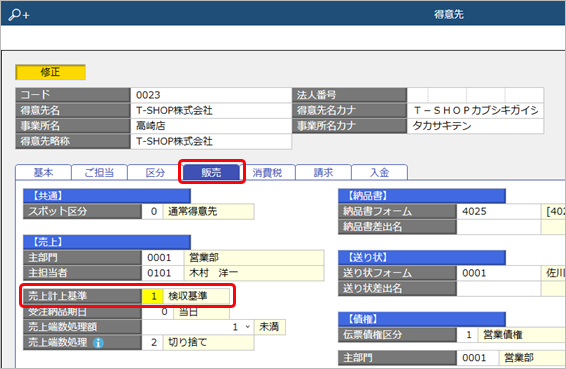The height and width of the screenshot is (369, 566).
Task: Click the 主担当者 code field 0101
Action: coord(163,273)
